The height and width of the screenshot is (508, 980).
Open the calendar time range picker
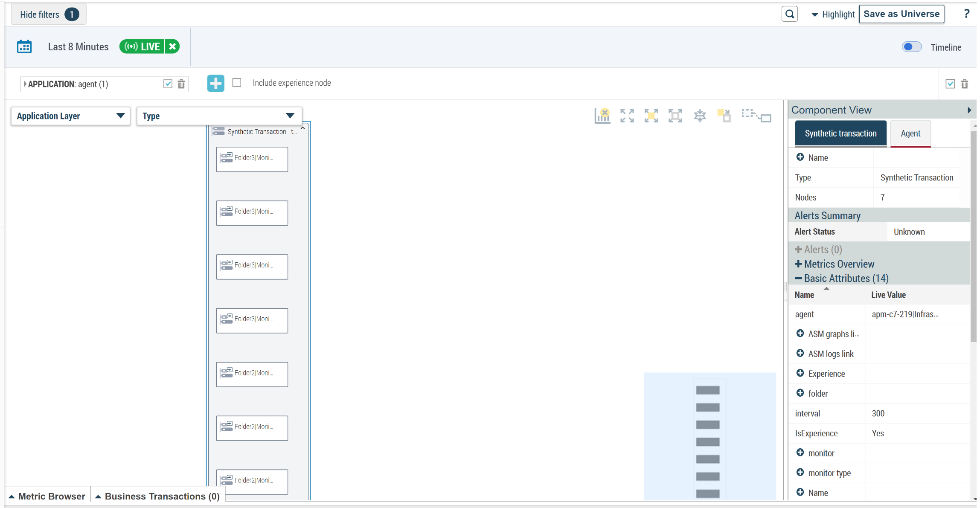click(24, 46)
